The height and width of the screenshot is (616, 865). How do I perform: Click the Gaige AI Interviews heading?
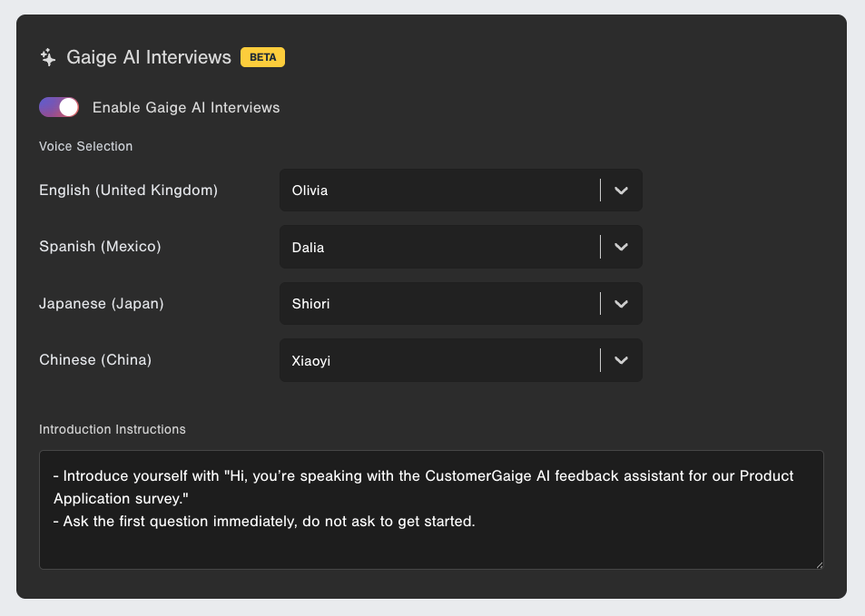149,57
